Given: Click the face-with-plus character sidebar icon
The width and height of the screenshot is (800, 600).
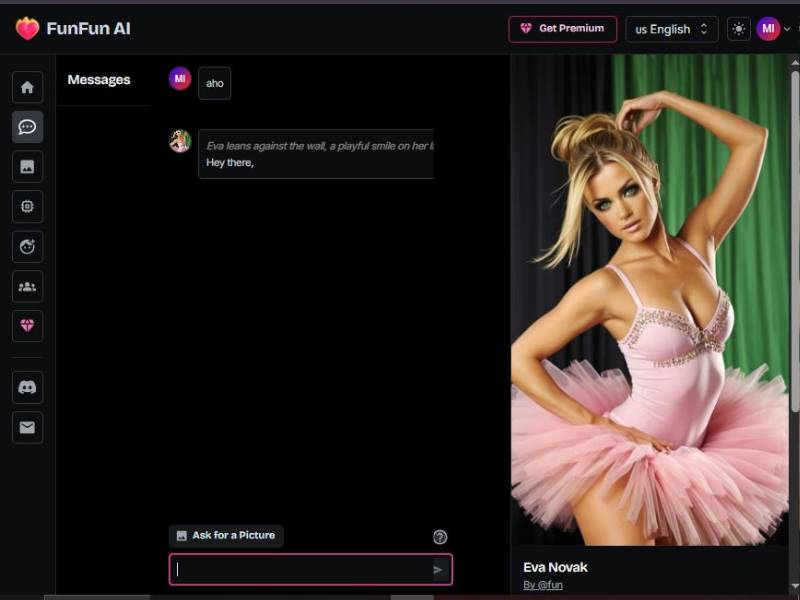Looking at the screenshot, I should click(27, 246).
